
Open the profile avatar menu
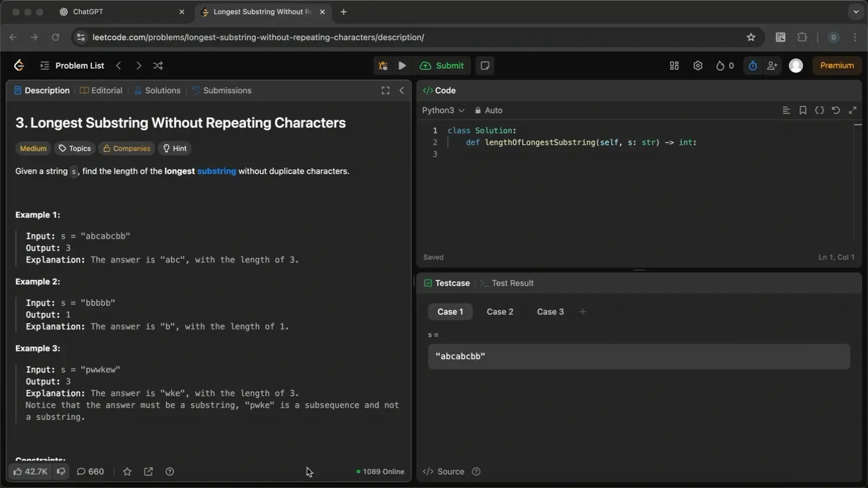(796, 66)
